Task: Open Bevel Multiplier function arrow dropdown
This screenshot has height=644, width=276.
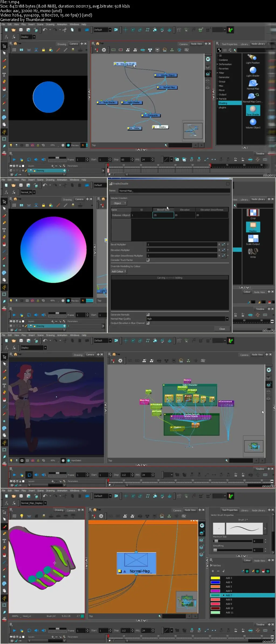Action: [228, 244]
